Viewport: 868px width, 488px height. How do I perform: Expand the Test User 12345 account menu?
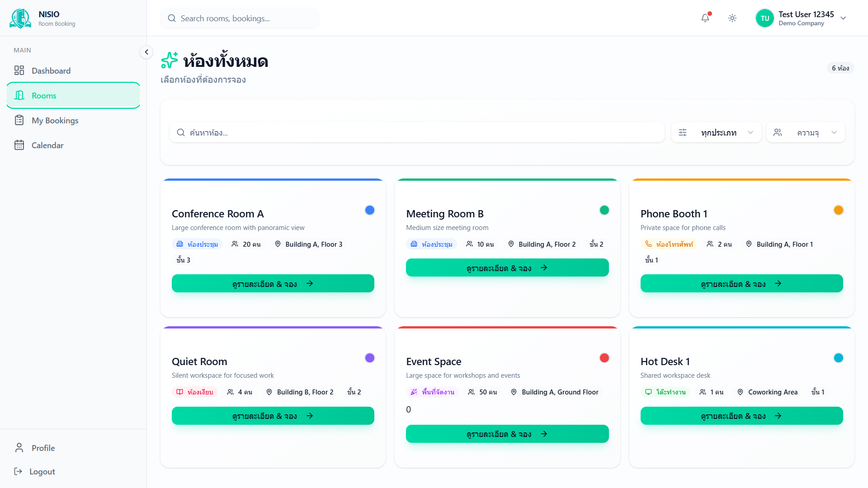tap(843, 18)
